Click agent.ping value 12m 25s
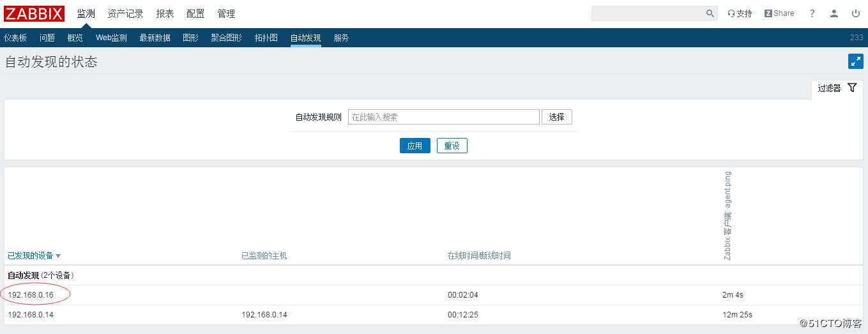 737,315
